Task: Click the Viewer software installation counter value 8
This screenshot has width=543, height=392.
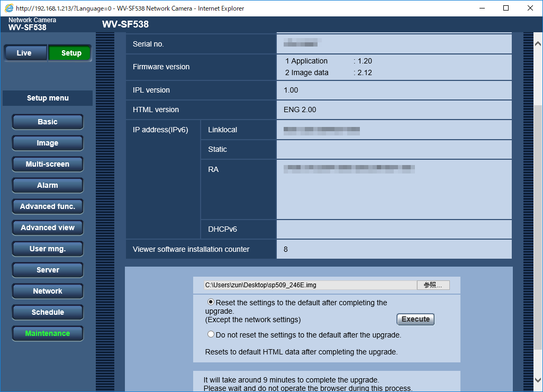Action: point(286,249)
